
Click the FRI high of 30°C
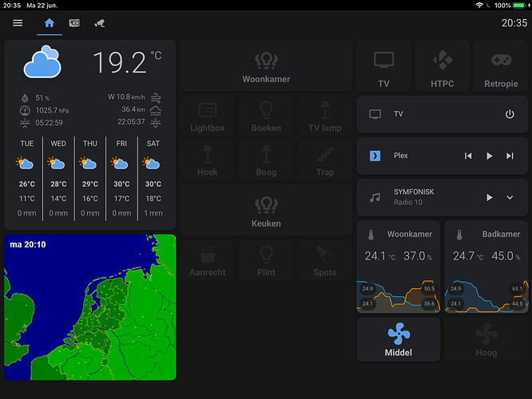[121, 184]
